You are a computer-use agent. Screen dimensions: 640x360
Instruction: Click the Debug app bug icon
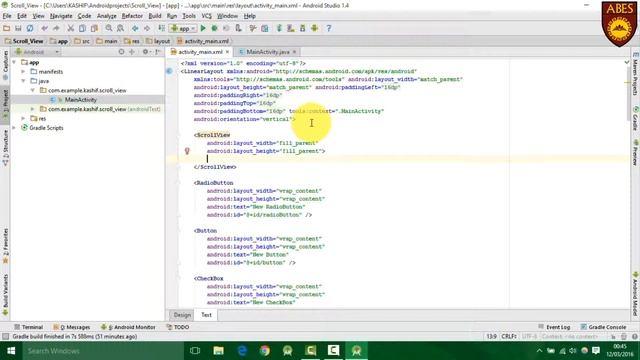click(214, 28)
